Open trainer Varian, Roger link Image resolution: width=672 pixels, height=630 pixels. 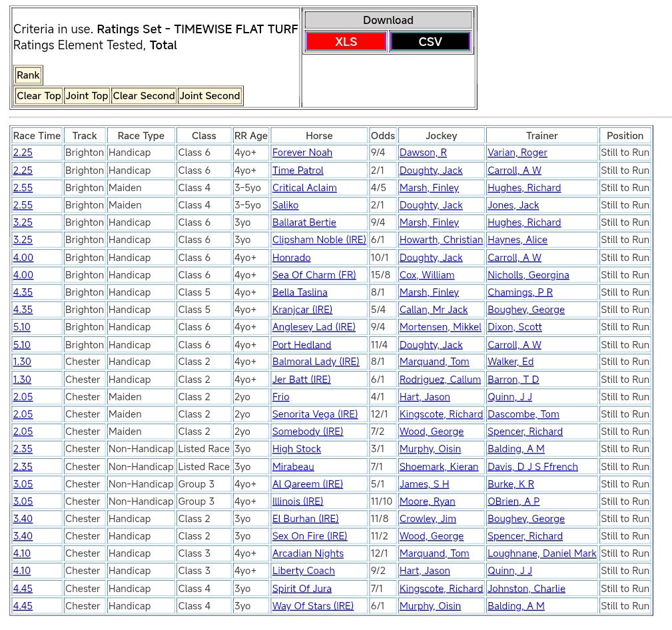[x=517, y=153]
